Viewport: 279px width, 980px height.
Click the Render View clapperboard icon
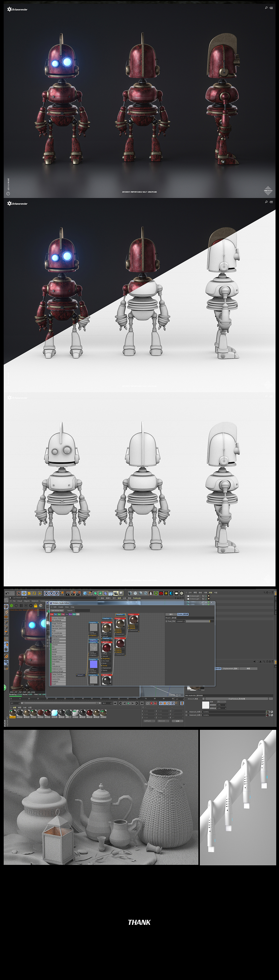click(x=68, y=593)
